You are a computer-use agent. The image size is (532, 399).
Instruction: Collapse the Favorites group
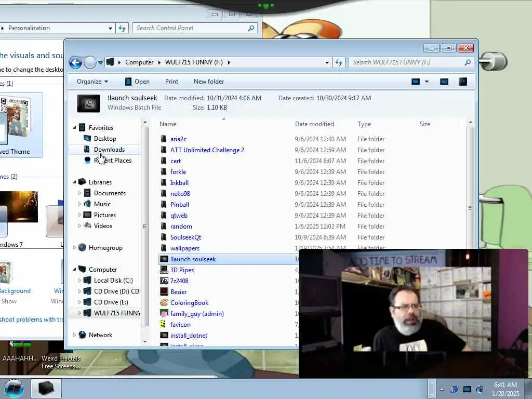point(74,128)
